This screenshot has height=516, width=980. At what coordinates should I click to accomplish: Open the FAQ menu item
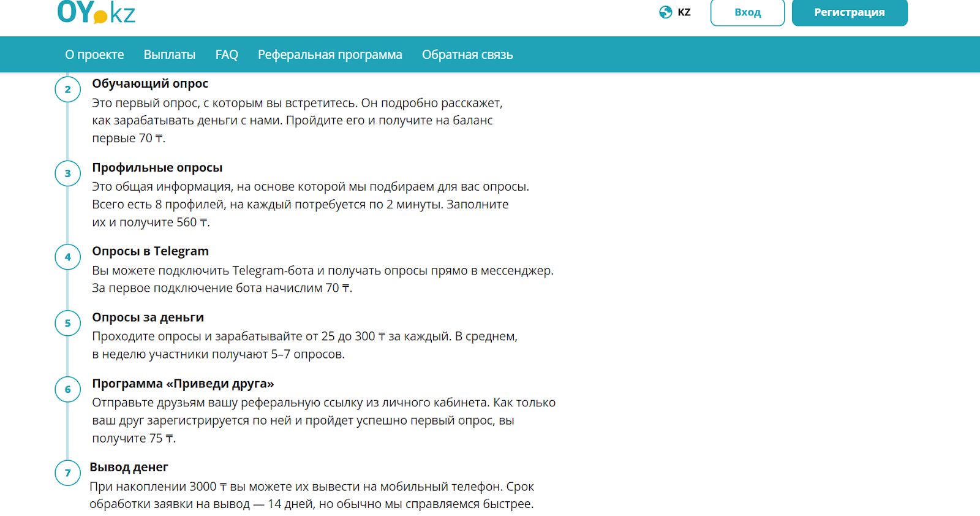click(x=227, y=55)
